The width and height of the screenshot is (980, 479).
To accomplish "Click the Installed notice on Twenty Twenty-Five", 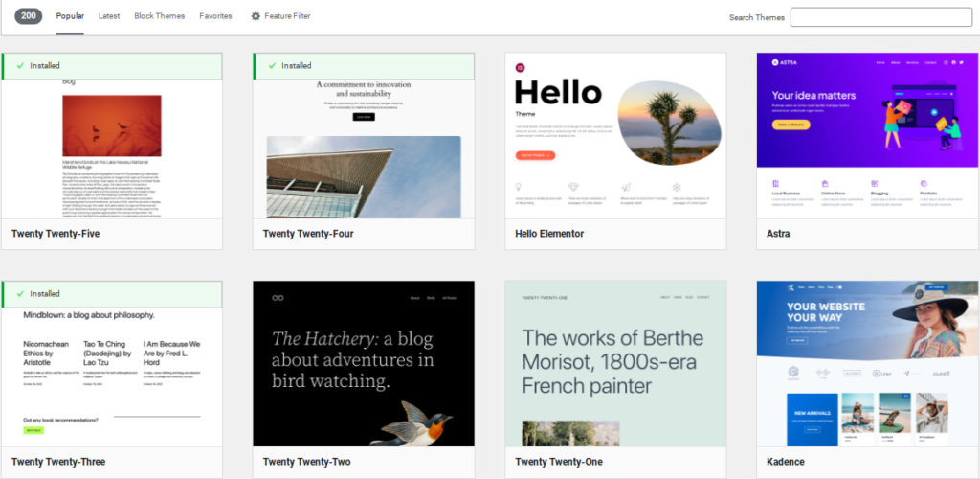I will point(112,66).
